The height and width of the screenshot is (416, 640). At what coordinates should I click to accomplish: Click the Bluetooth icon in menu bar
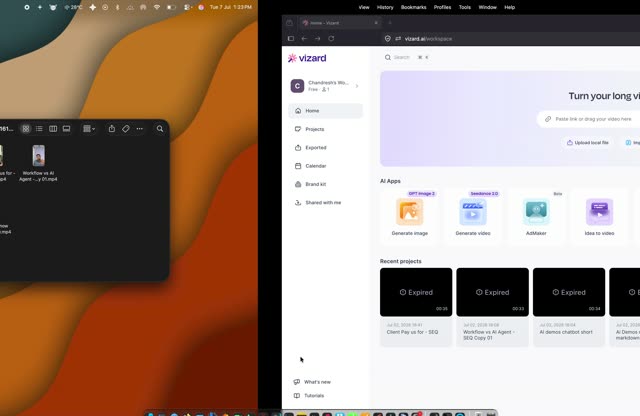(x=118, y=7)
